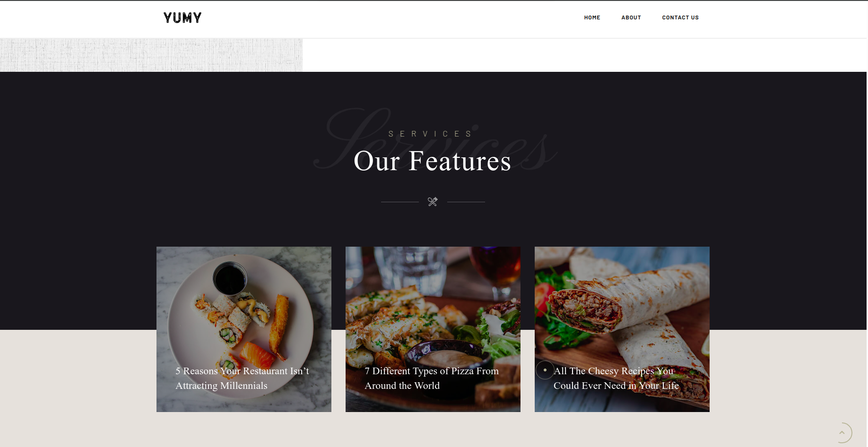This screenshot has height=447, width=868.
Task: Go to the HOME page
Action: 592,17
